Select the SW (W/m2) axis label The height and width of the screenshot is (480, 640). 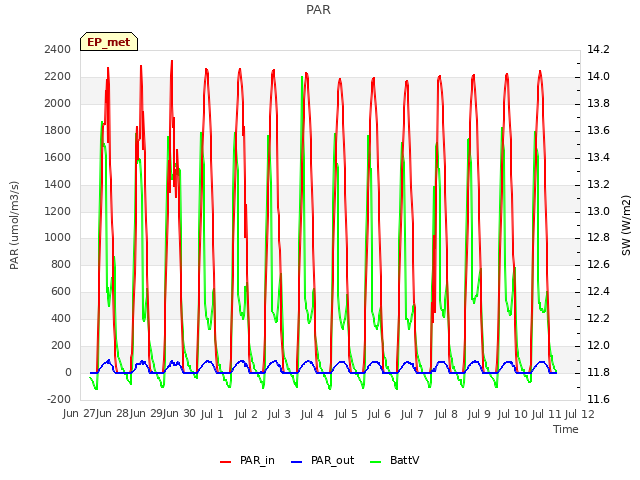626,225
